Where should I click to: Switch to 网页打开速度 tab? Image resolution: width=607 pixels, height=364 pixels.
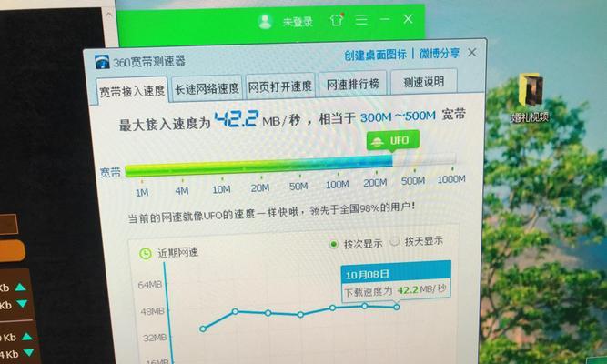coord(279,86)
